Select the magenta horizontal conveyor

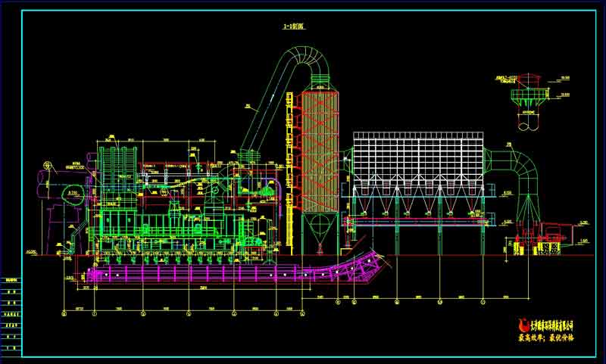pos(197,272)
